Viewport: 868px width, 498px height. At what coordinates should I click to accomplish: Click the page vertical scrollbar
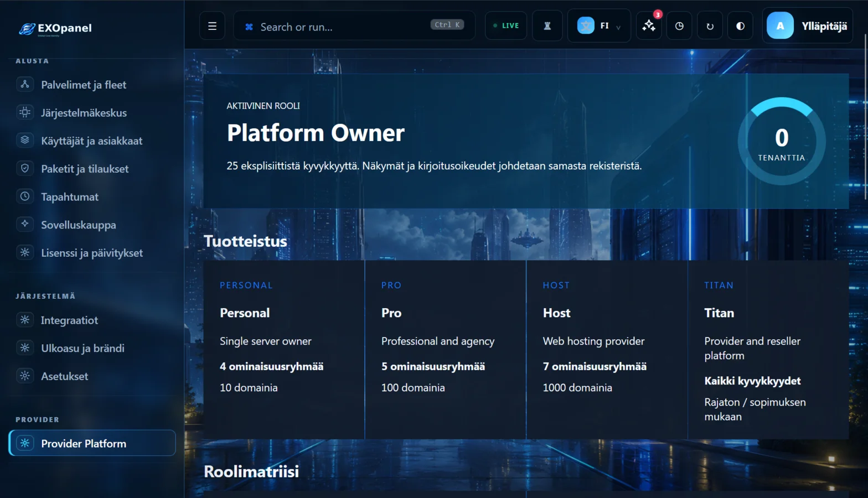tap(865, 116)
